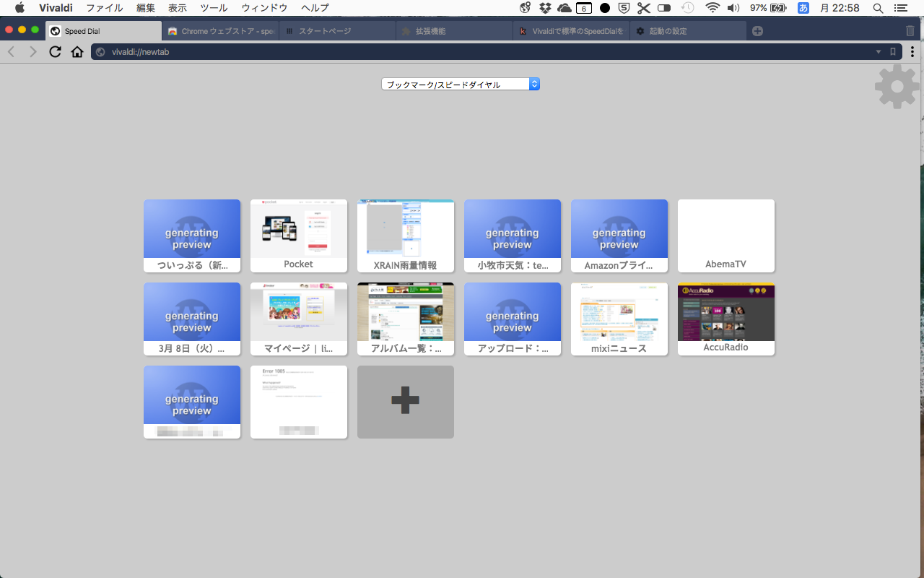Open the volume control menu
924x578 pixels.
tap(733, 8)
